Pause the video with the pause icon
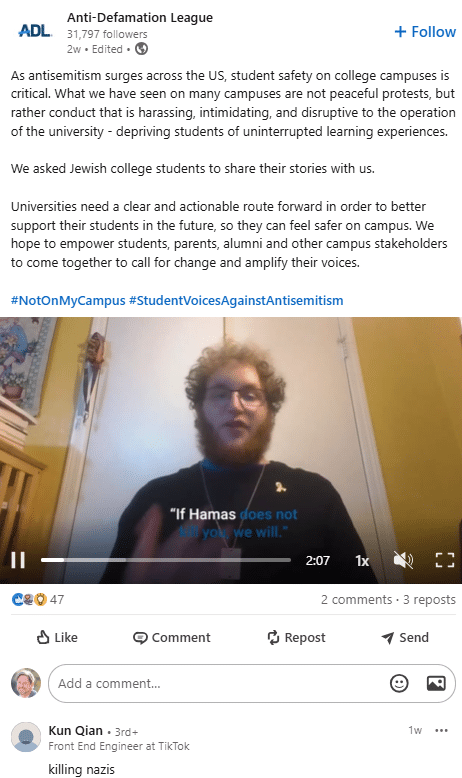 [18, 560]
